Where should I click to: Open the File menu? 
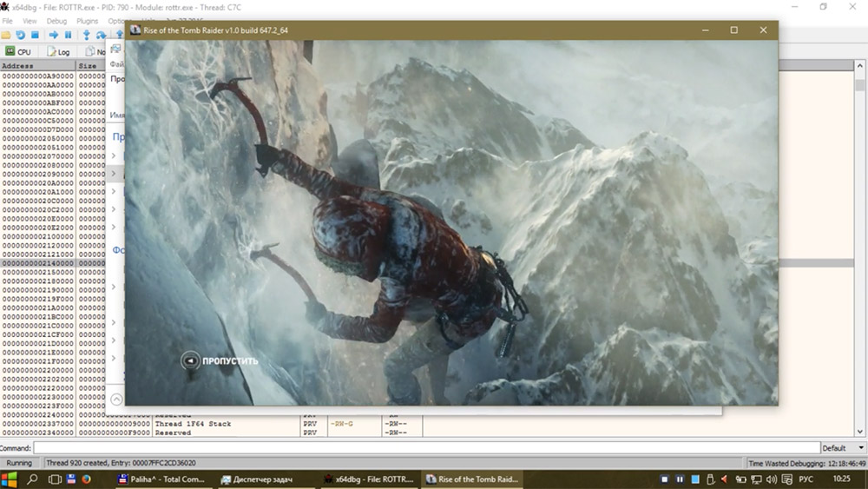click(x=7, y=20)
